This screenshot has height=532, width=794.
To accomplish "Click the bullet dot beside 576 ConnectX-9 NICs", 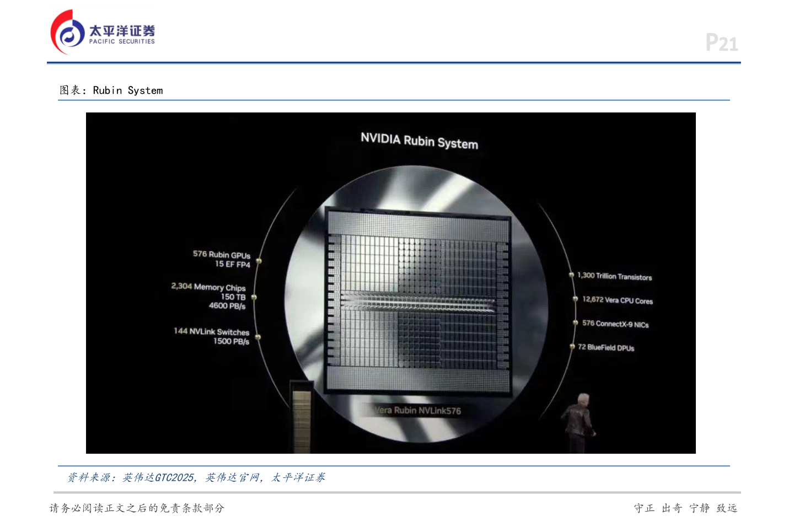I will (575, 323).
